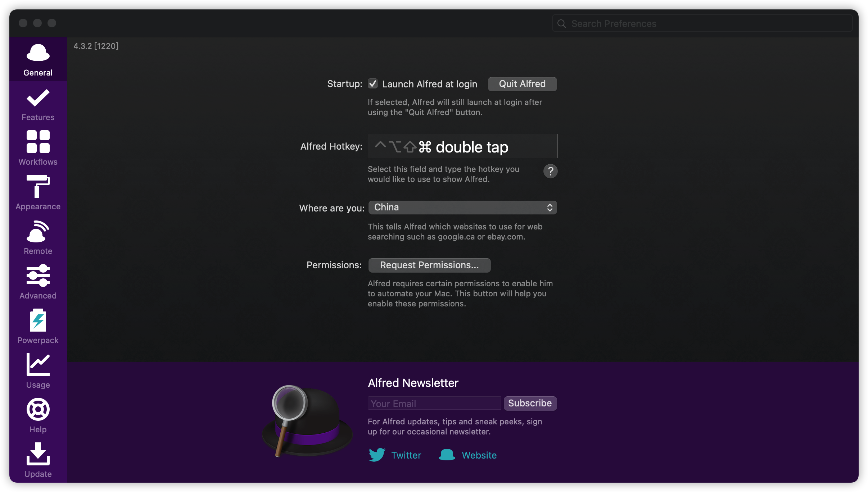
Task: Click the Alfred Newsletter heading
Action: (x=413, y=383)
